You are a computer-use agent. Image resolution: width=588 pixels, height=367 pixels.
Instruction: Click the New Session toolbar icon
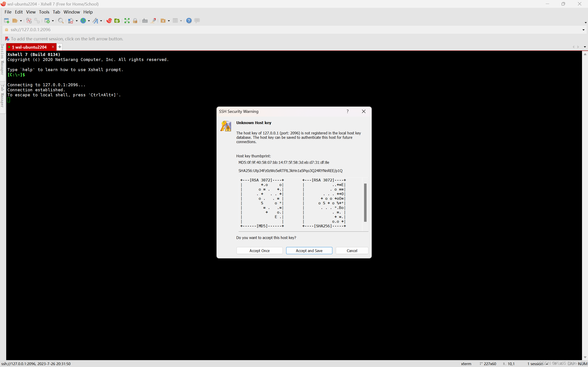(7, 21)
